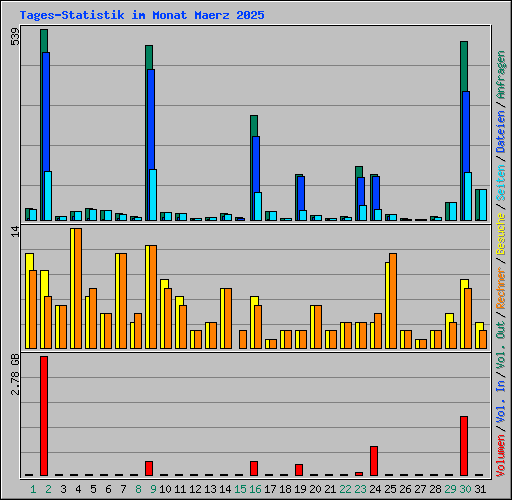
Task: Click day label 2 on the axis
Action: [x=48, y=489]
